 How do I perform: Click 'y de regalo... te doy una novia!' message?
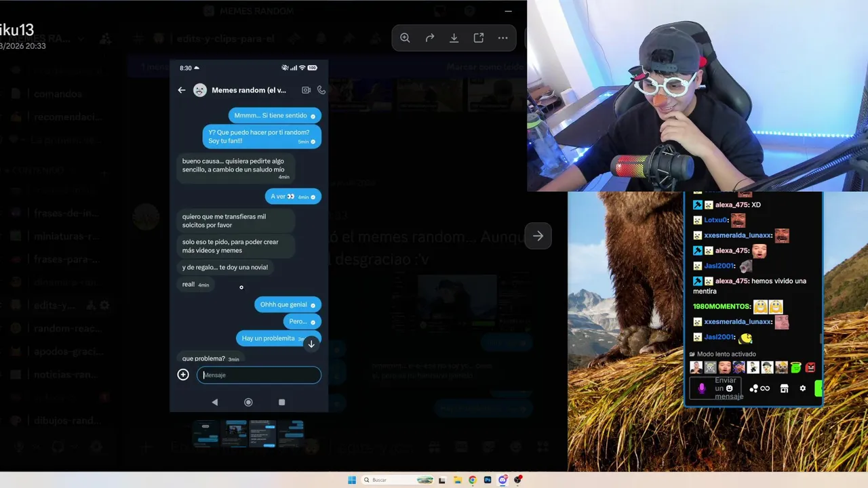pos(225,268)
